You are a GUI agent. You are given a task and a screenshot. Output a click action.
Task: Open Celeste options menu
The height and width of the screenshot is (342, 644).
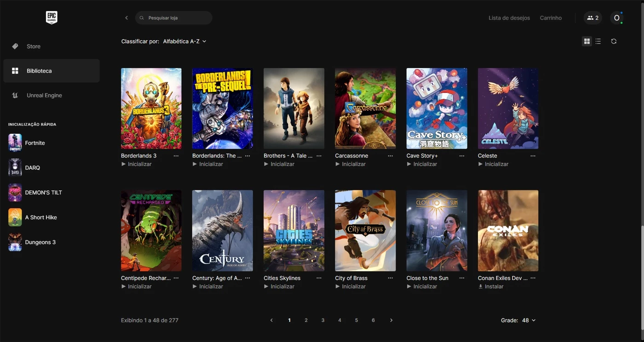pyautogui.click(x=533, y=156)
